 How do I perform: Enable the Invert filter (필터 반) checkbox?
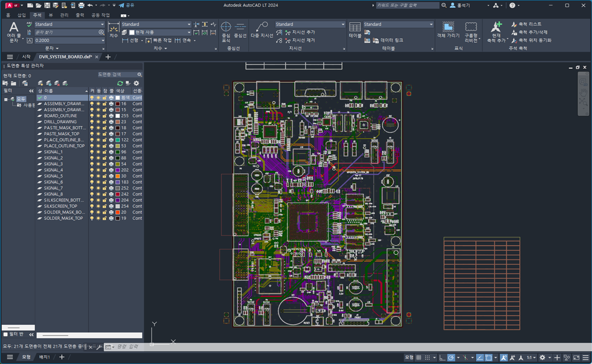tap(5, 334)
